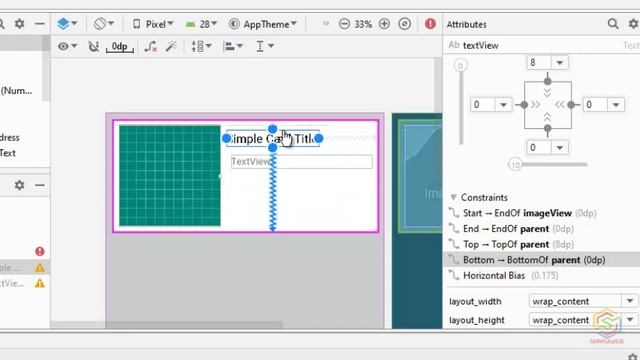Click the top blue handle of selected textView
Screen dimensions: 640x360
(273, 129)
